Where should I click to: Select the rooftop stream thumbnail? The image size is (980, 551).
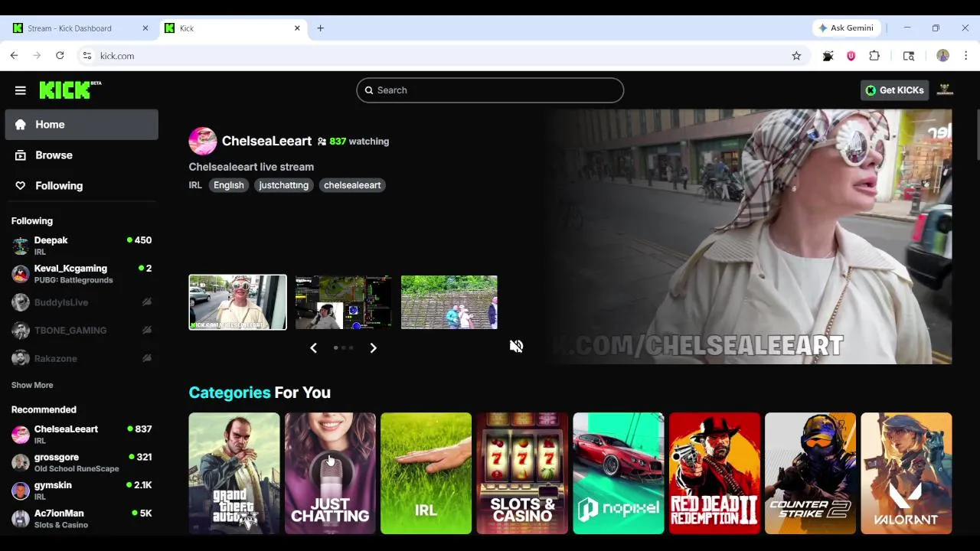[x=449, y=302]
